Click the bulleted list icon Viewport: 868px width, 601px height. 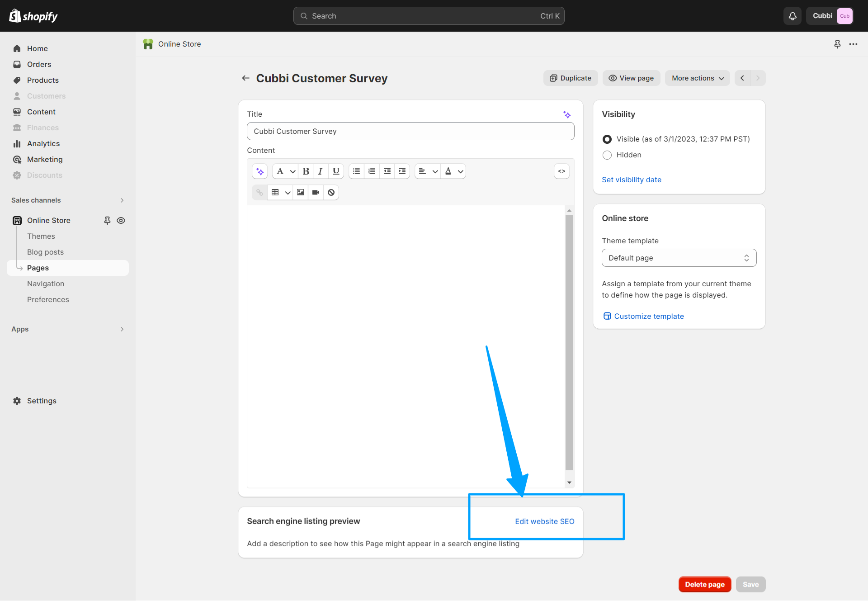[x=356, y=171]
